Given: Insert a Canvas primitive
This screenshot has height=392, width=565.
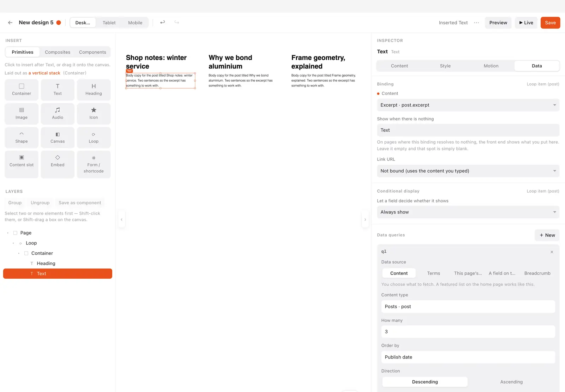Looking at the screenshot, I should [58, 138].
